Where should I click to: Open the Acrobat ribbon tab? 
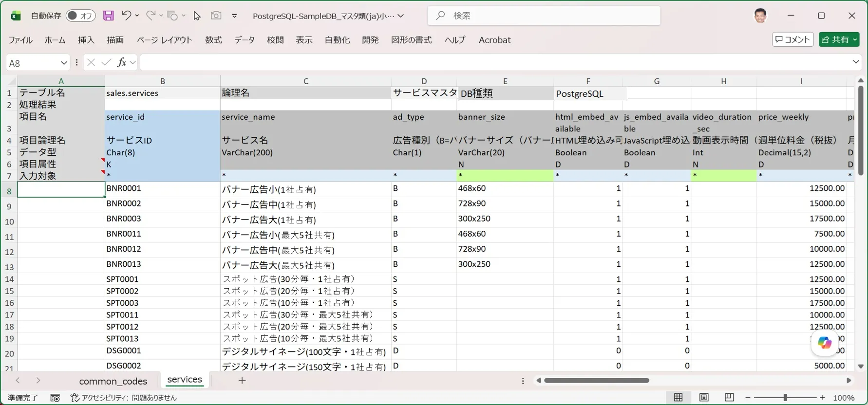point(494,40)
